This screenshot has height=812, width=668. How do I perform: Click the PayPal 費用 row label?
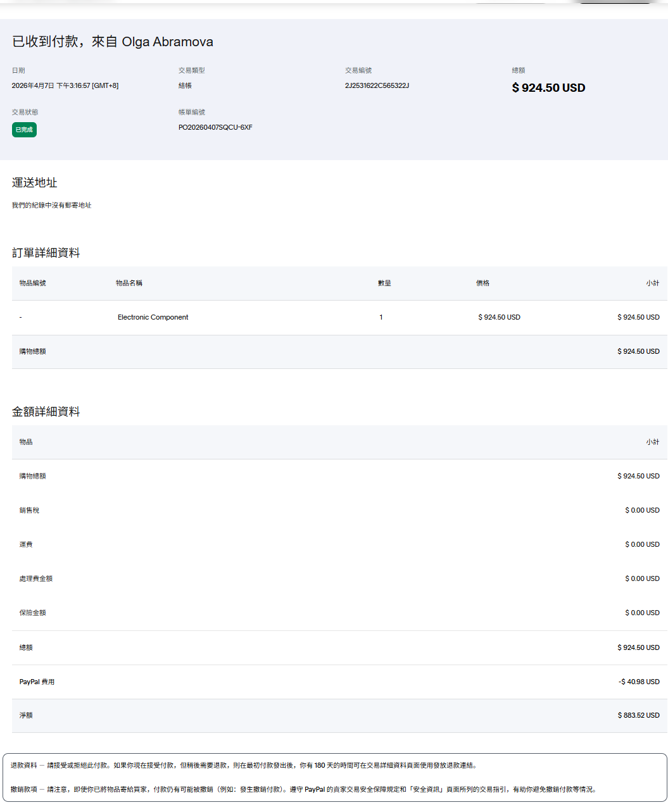pyautogui.click(x=37, y=682)
